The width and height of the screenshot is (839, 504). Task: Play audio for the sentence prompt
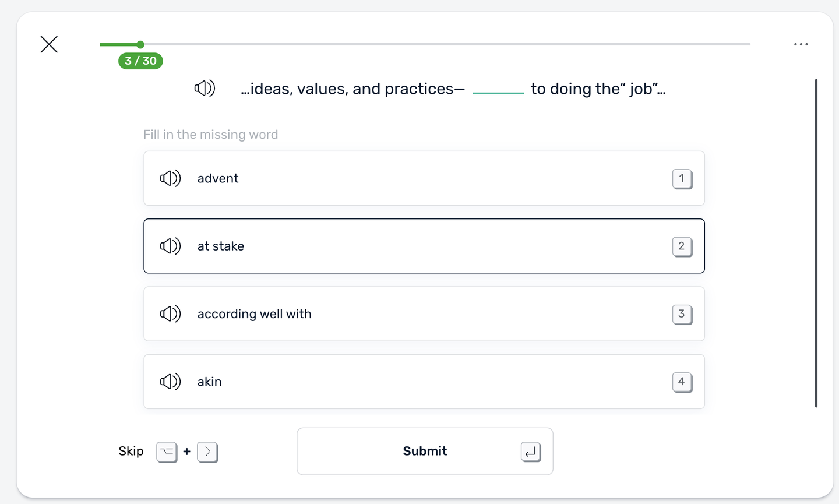[205, 89]
